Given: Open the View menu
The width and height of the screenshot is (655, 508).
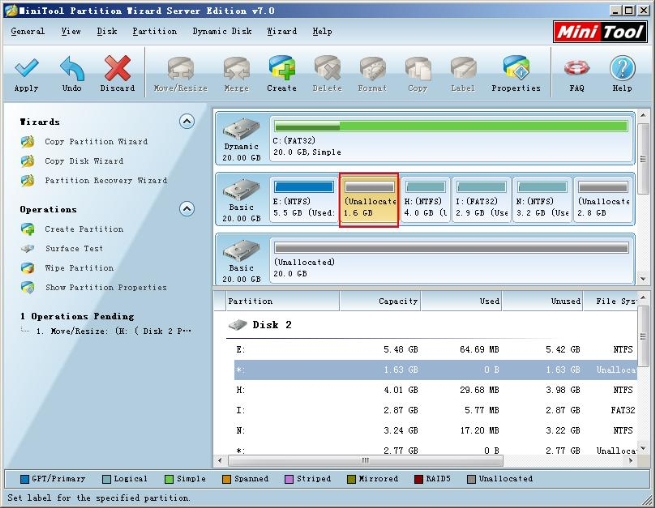Looking at the screenshot, I should (x=71, y=31).
